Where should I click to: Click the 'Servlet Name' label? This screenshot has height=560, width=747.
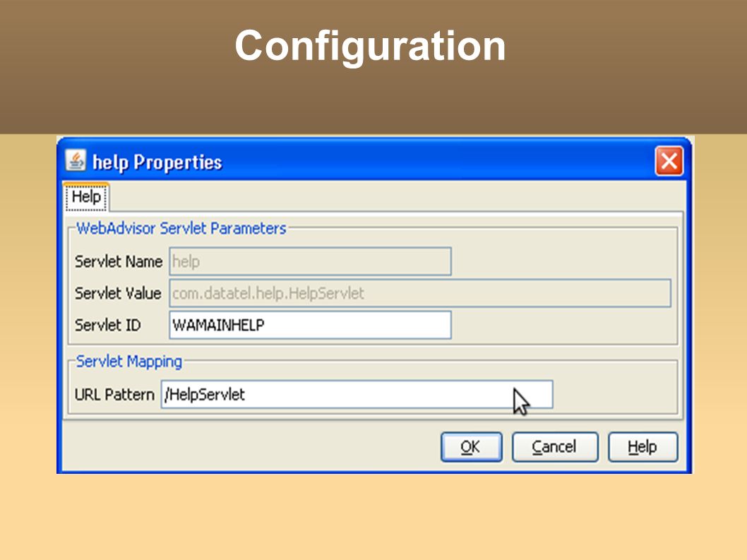tap(119, 262)
